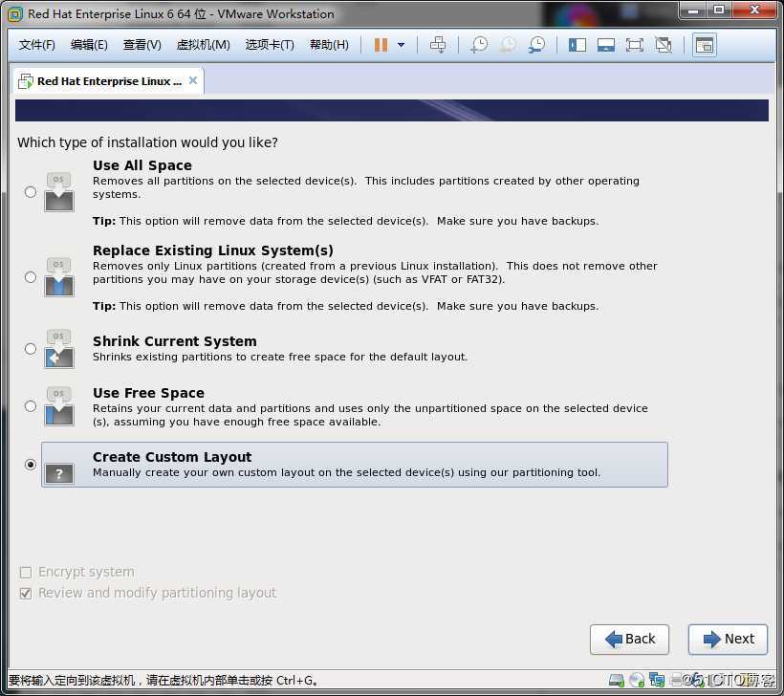Toggle the Encrypt system checkbox

click(x=26, y=572)
